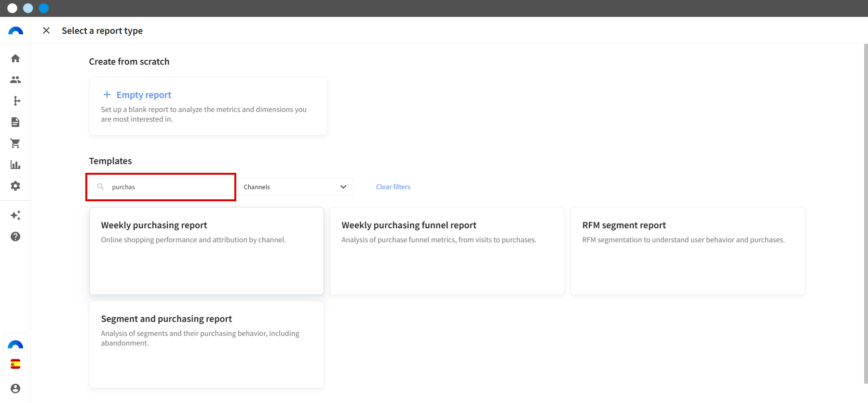The image size is (868, 403).
Task: Open the Help question mark icon
Action: pos(15,236)
